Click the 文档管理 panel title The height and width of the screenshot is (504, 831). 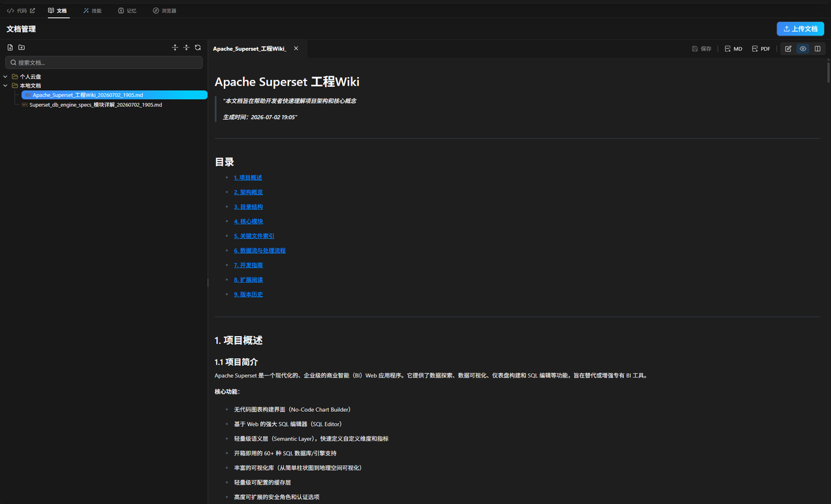[x=21, y=29]
